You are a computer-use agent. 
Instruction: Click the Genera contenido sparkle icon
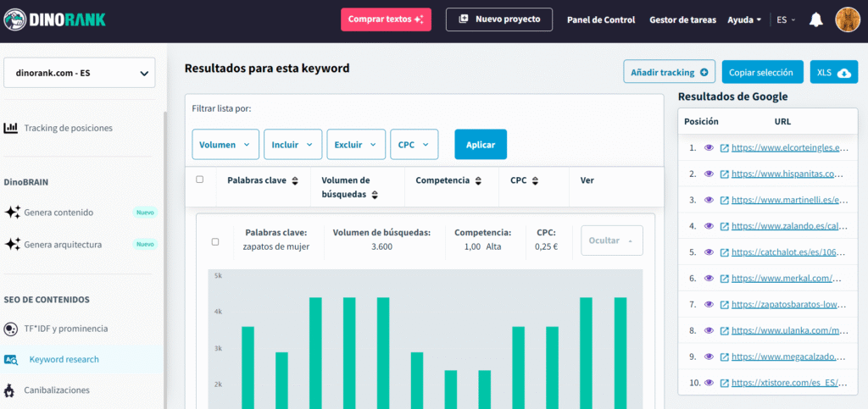coord(12,213)
